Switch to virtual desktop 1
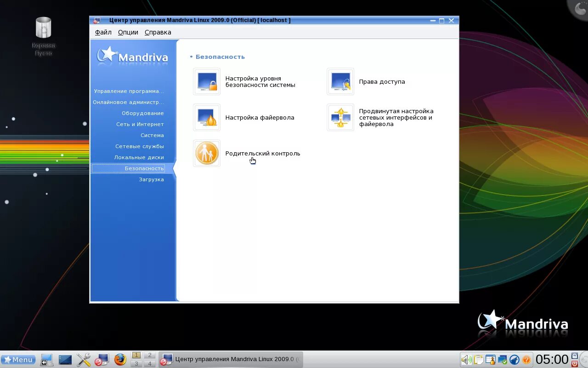The image size is (588, 368). click(x=136, y=355)
